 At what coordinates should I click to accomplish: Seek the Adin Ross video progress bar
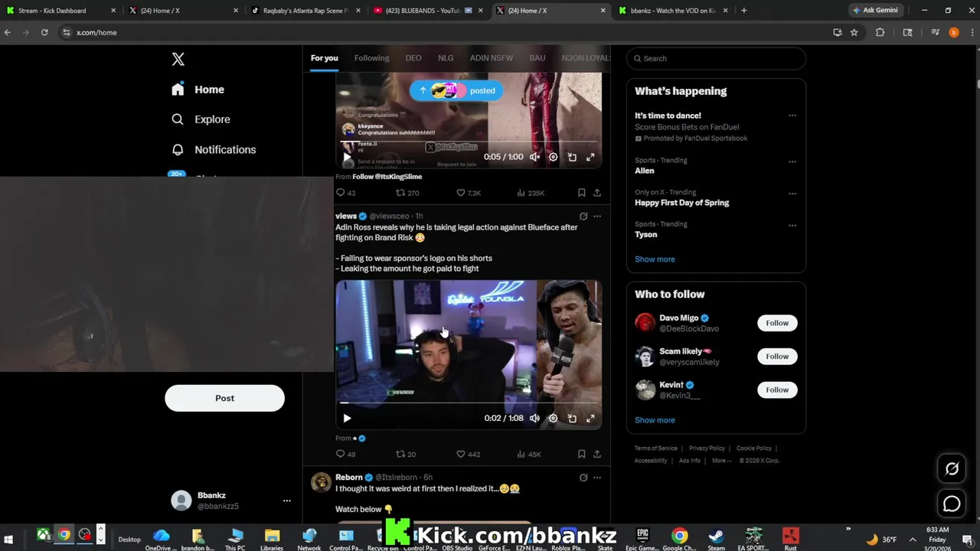click(469, 403)
